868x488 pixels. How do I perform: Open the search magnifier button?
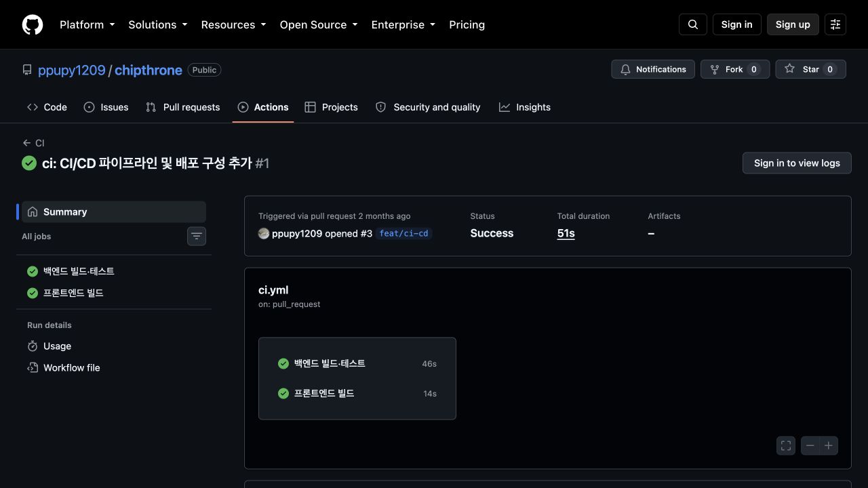pos(693,24)
